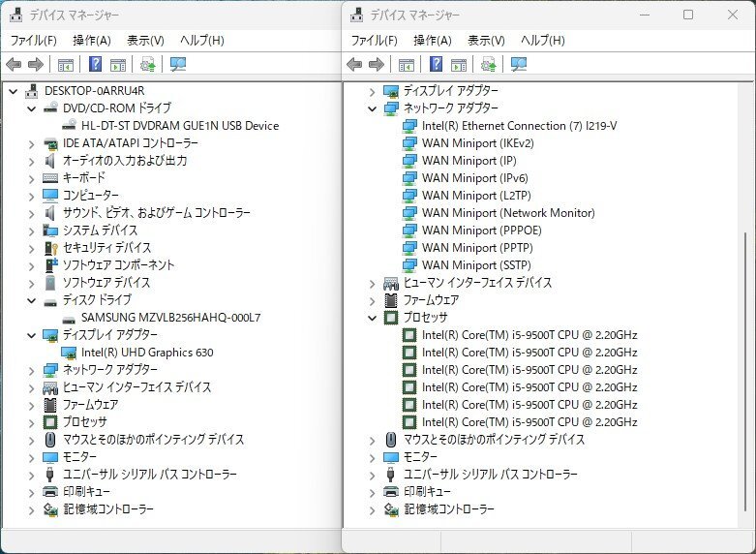
Task: Expand ネットワーク アダプター in left window
Action: point(31,370)
